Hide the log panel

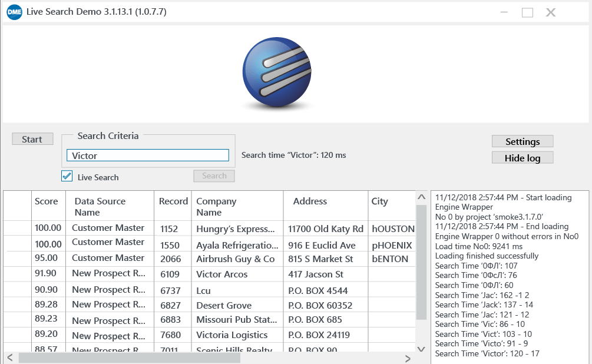coord(522,157)
